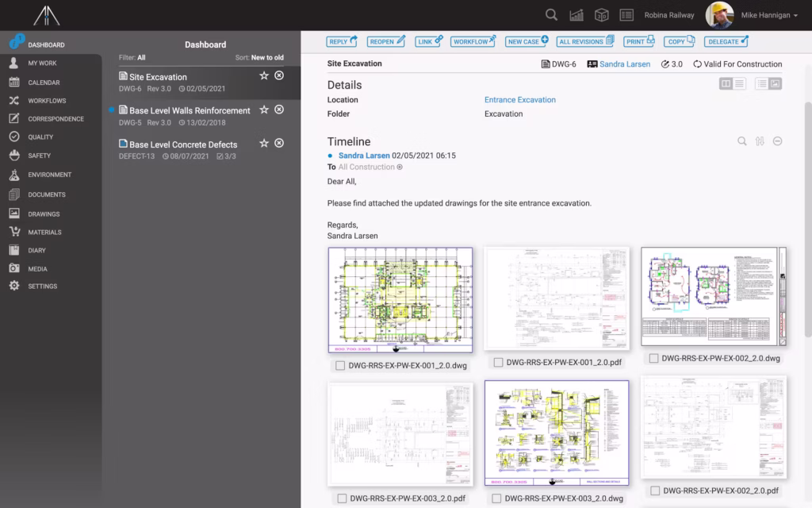This screenshot has width=812, height=508.
Task: Open the timeline sort icon
Action: [x=760, y=141]
